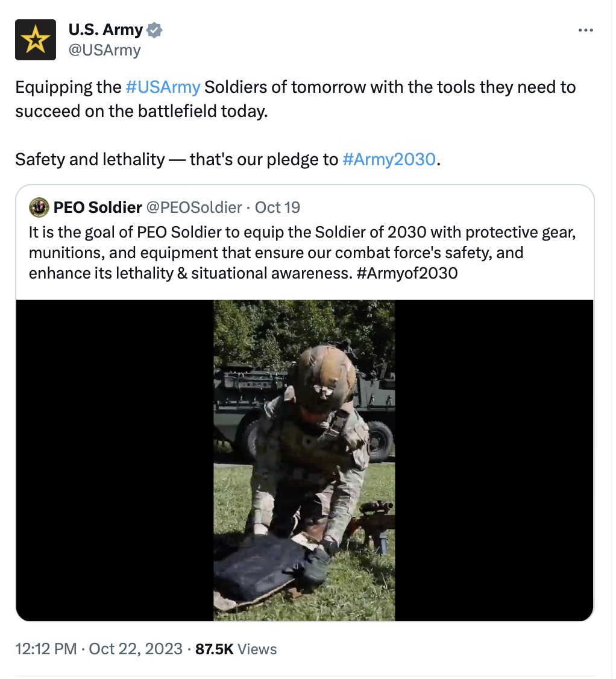This screenshot has height=679, width=616.
Task: Click the #Armyof2030 hashtag in quote
Action: click(407, 273)
